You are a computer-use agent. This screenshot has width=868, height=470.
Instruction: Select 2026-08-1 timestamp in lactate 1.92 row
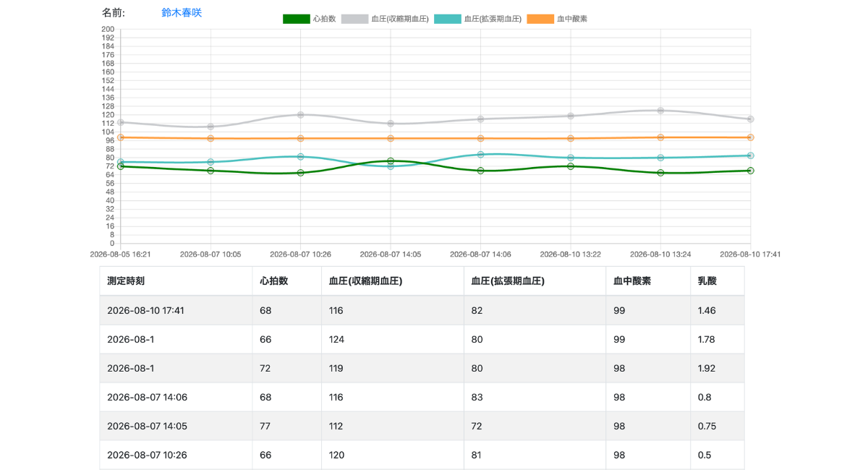tap(176, 368)
